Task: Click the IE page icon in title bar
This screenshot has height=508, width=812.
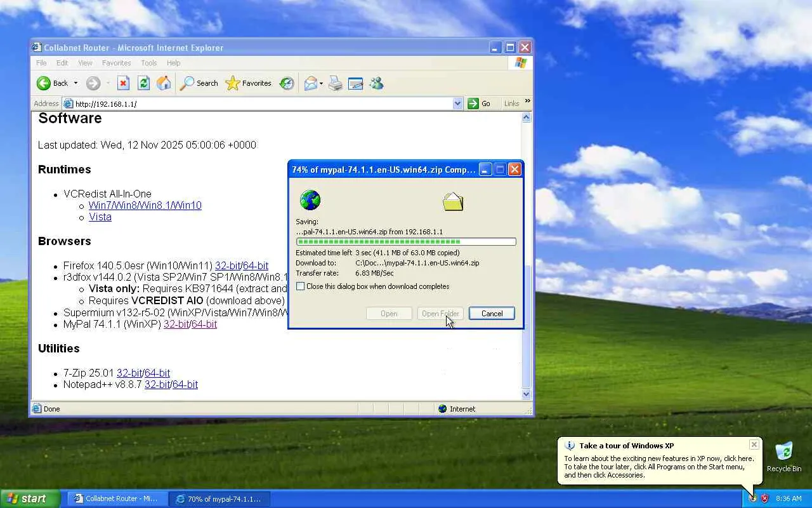Action: [x=37, y=48]
